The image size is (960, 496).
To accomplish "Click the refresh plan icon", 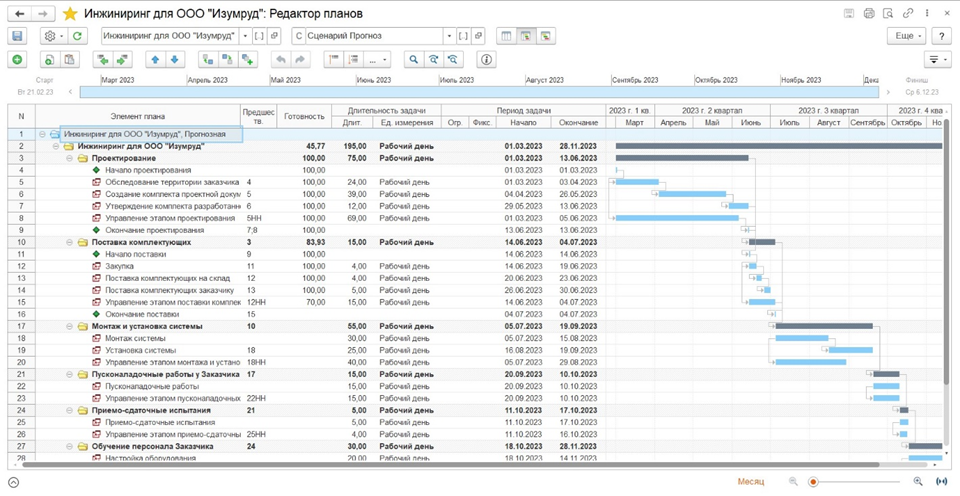I will (79, 36).
